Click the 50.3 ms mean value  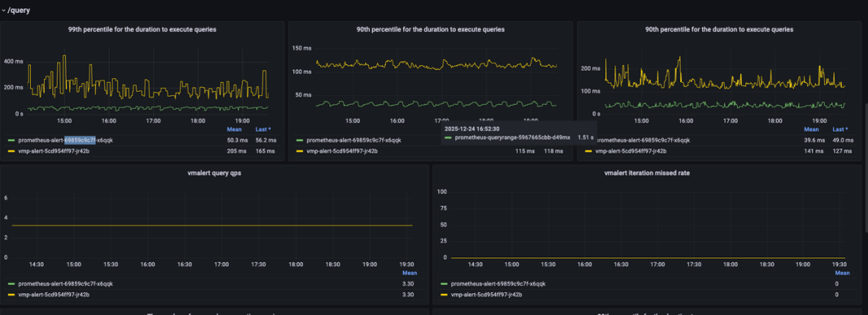(x=237, y=140)
